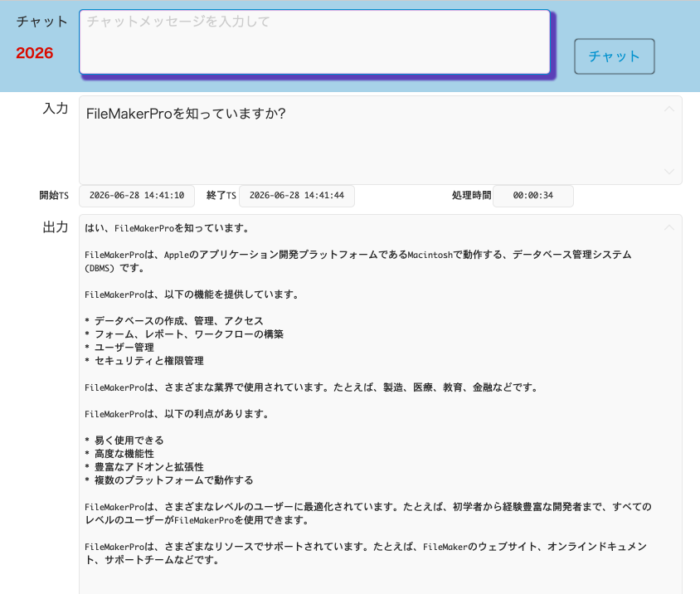The height and width of the screenshot is (594, 700).
Task: Click the 終了TS timestamp field
Action: click(x=297, y=196)
